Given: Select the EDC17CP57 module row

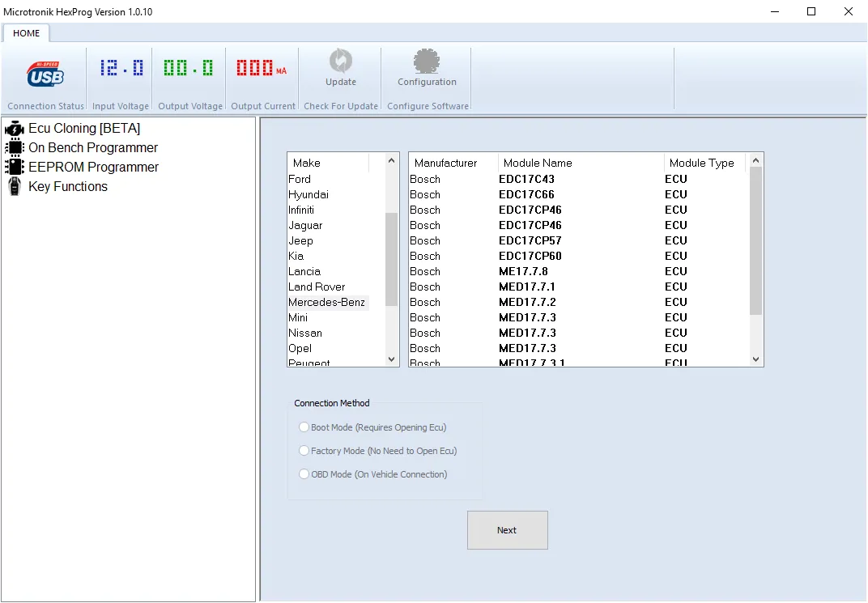Looking at the screenshot, I should pos(578,240).
